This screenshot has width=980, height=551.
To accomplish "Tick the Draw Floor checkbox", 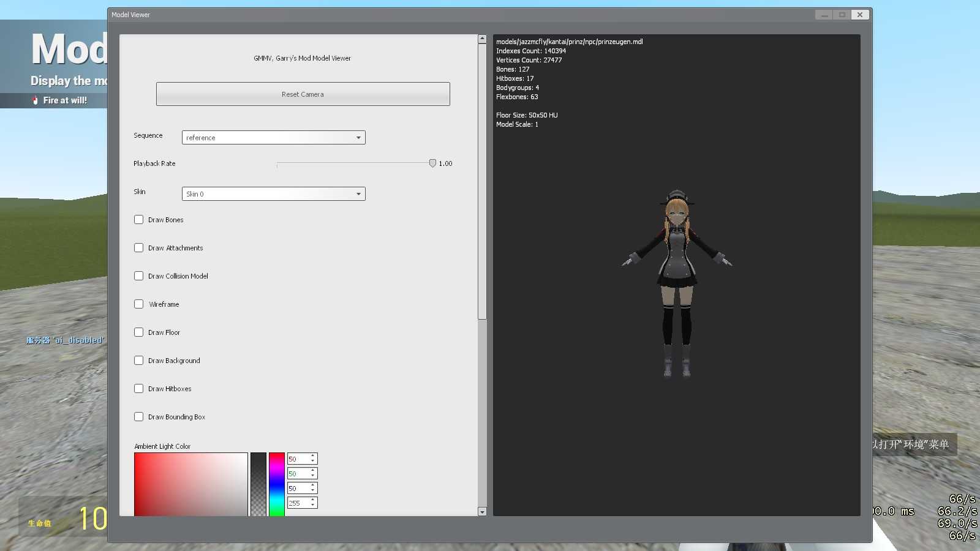I will pyautogui.click(x=139, y=332).
